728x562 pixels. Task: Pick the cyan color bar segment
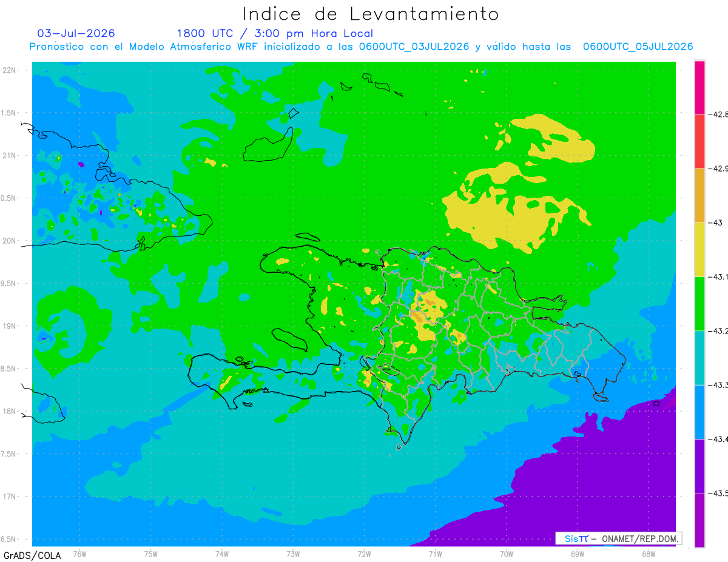(699, 358)
